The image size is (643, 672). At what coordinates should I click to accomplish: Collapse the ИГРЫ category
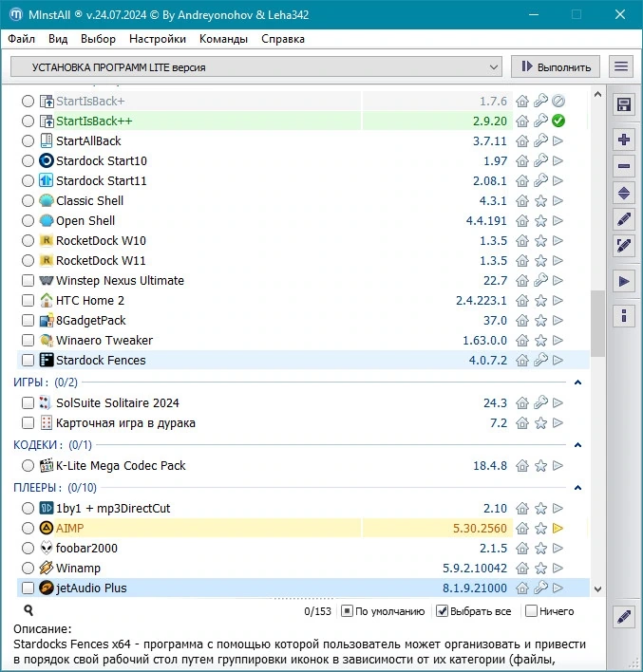(577, 383)
